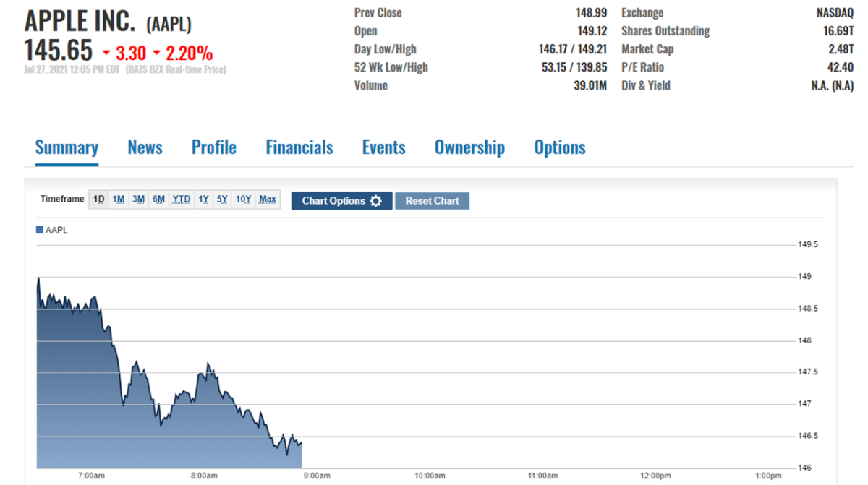
Task: Click the 9:00am time axis label
Action: (317, 476)
